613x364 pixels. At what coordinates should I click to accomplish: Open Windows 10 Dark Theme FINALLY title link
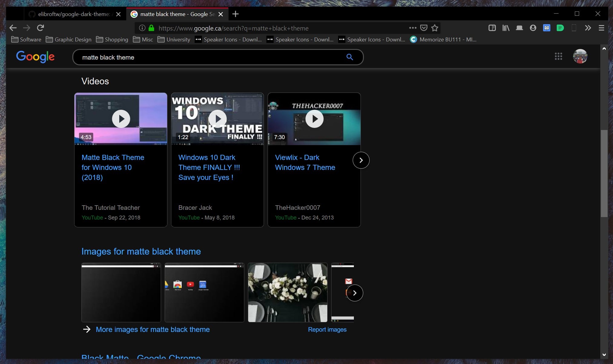[209, 167]
